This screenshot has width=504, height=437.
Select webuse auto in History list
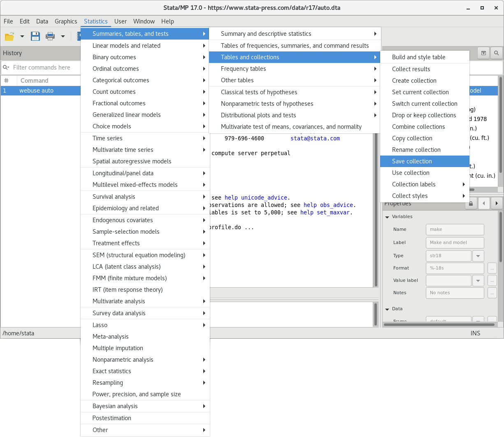[x=40, y=91]
